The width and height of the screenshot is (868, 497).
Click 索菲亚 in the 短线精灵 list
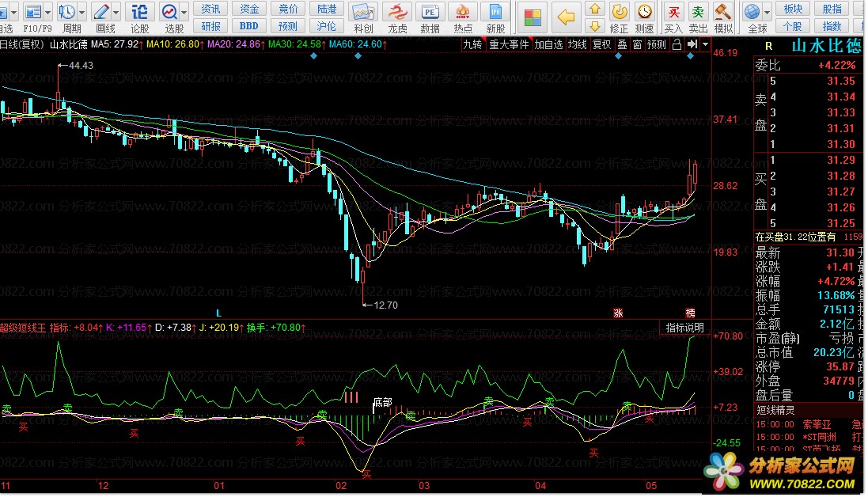click(817, 424)
